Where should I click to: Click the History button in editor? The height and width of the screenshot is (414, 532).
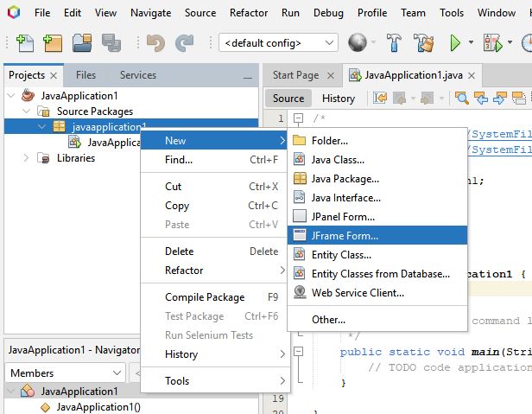pyautogui.click(x=339, y=98)
